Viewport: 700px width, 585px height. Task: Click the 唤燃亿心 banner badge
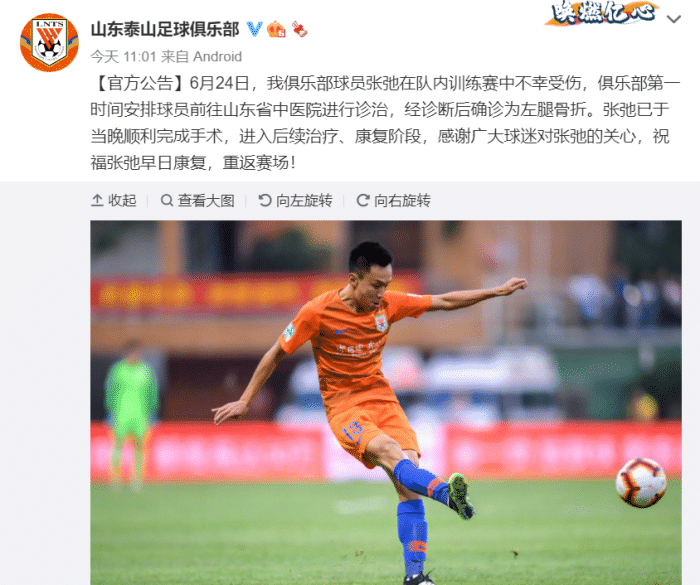603,12
